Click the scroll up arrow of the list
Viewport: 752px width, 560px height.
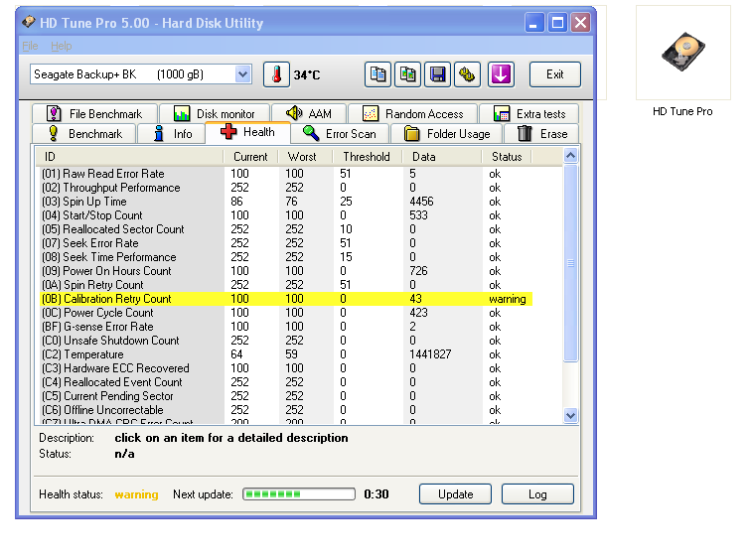[x=570, y=155]
